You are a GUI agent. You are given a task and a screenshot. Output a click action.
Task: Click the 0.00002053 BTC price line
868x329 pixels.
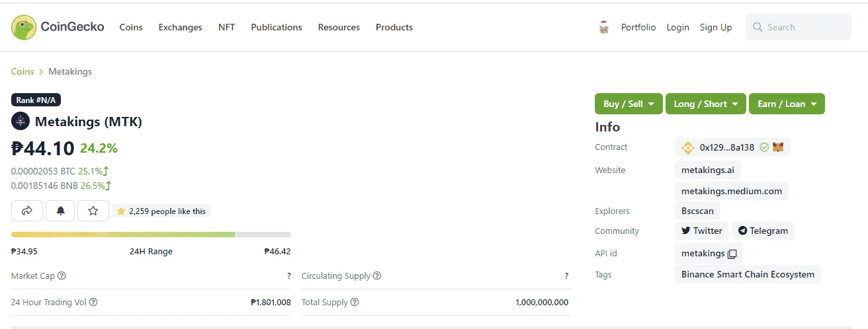pyautogui.click(x=60, y=171)
